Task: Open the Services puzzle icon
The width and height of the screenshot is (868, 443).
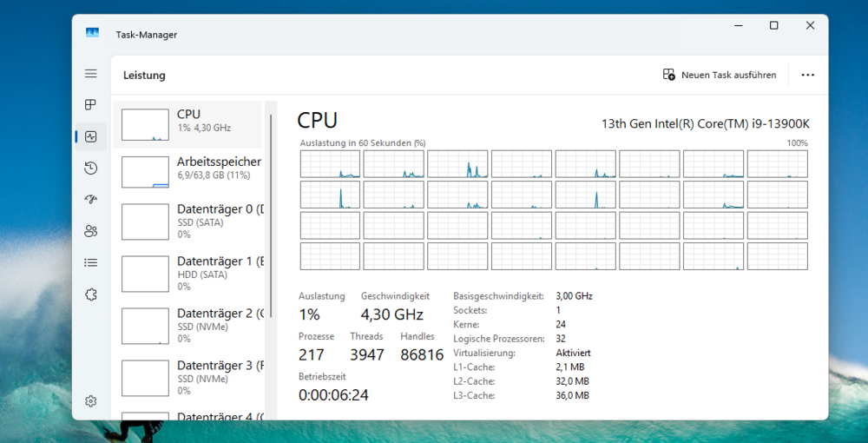Action: [91, 294]
